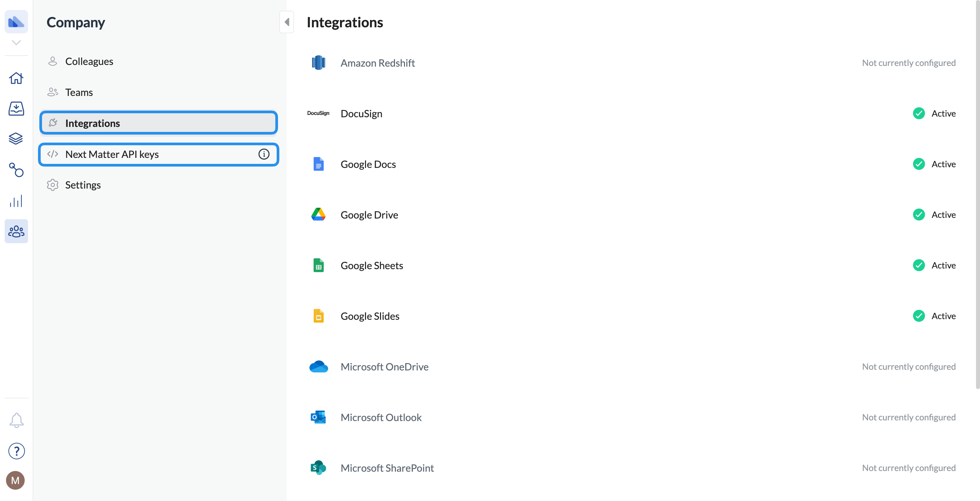Click the notifications bell icon
This screenshot has width=980, height=501.
click(16, 420)
